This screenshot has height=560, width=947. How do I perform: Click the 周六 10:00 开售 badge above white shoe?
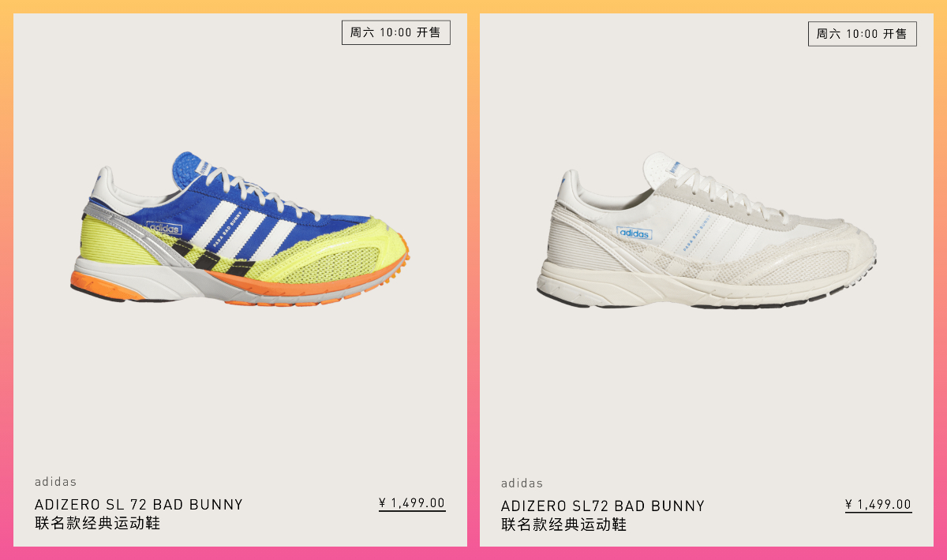(x=863, y=34)
